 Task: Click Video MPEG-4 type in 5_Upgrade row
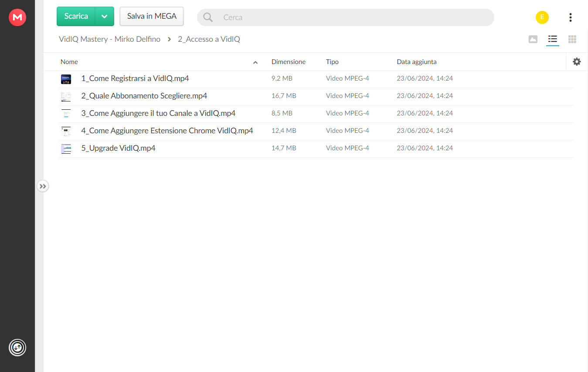[347, 148]
